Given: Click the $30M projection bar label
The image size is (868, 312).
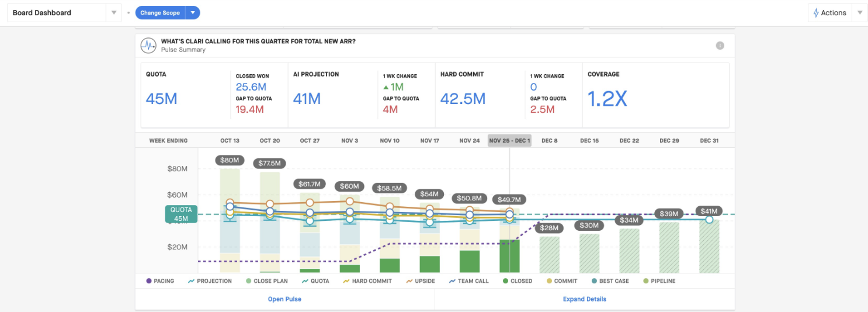Looking at the screenshot, I should click(589, 226).
